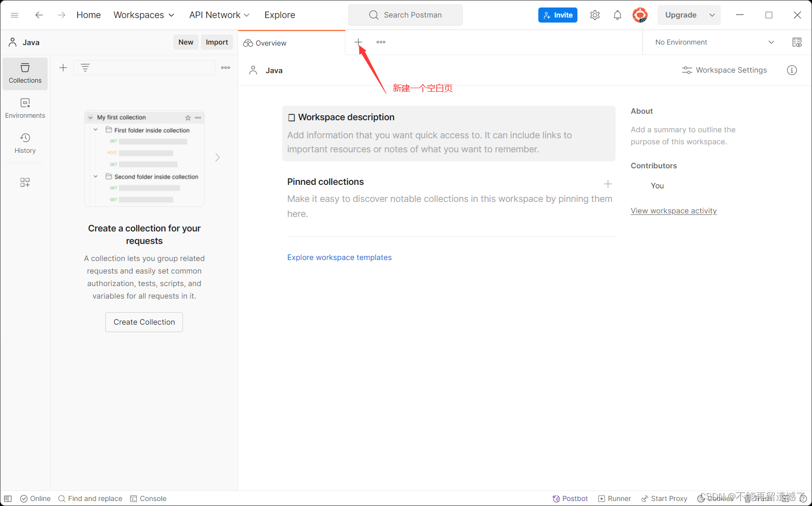Open Explore workspace templates link
Image resolution: width=812 pixels, height=506 pixels.
pyautogui.click(x=339, y=258)
